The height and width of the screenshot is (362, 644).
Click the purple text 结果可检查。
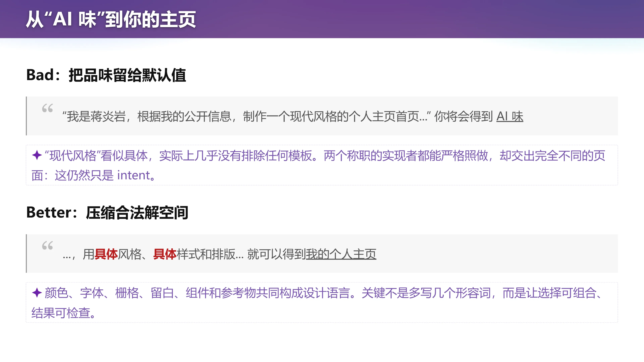click(64, 313)
